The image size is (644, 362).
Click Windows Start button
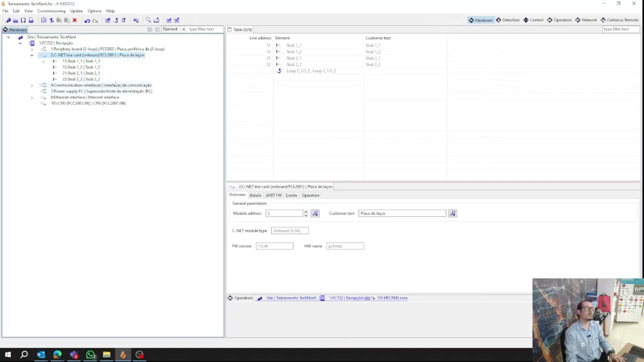tap(8, 355)
